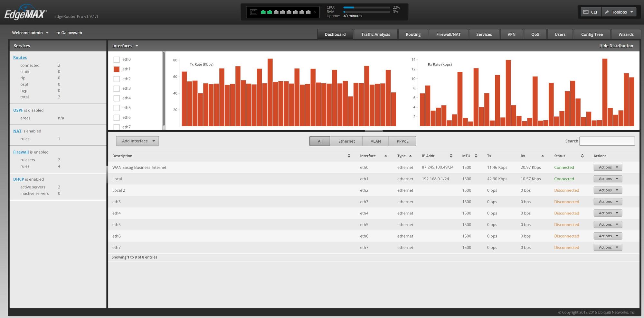Sort by Description column arrows
This screenshot has width=644, height=318.
(349, 156)
